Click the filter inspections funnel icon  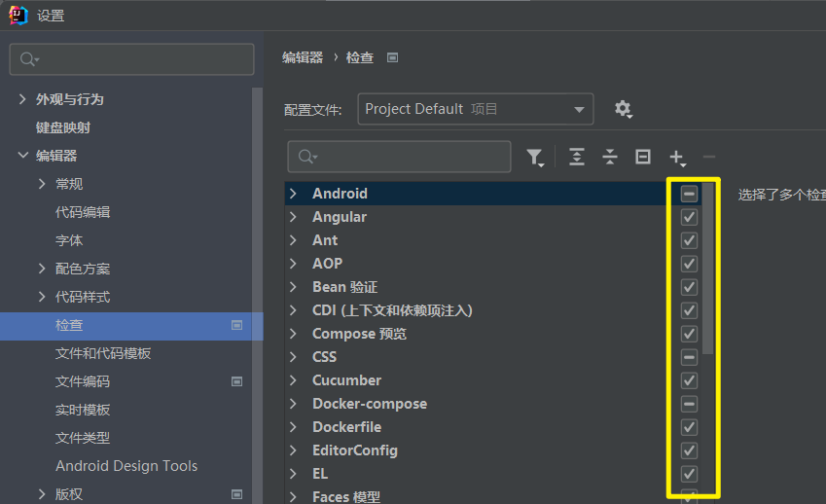coord(535,158)
